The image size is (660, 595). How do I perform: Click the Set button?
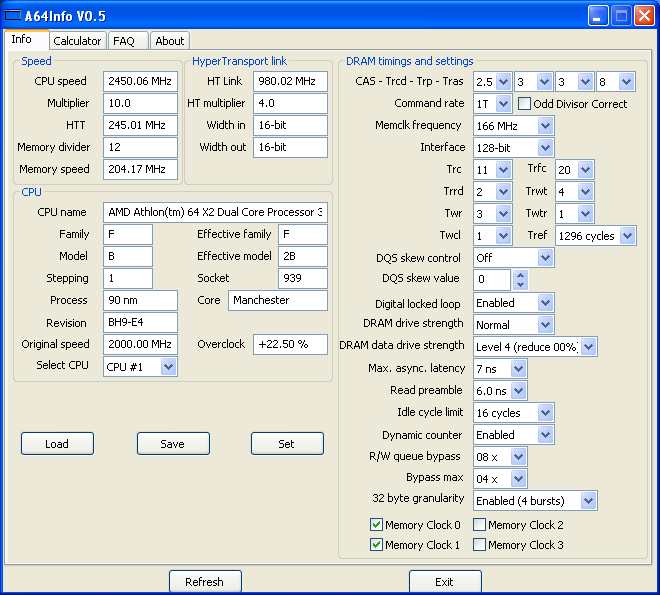point(287,444)
